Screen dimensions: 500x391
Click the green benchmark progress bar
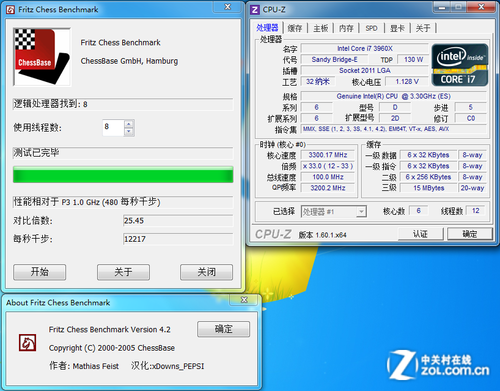[123, 175]
